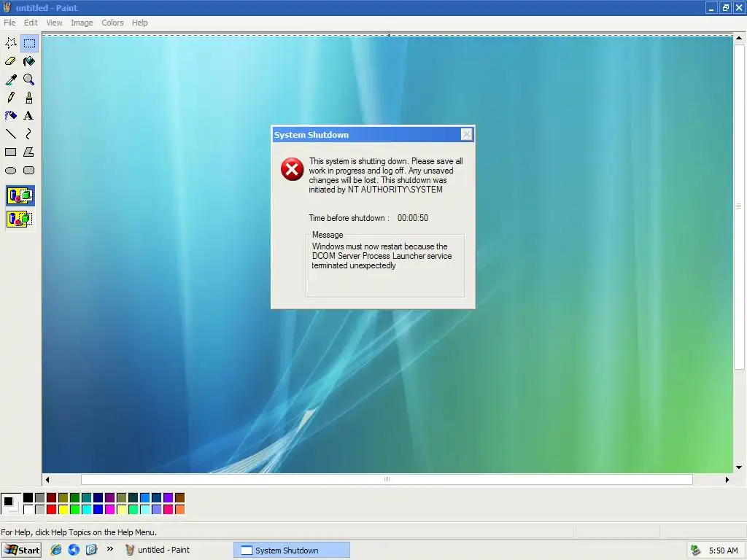This screenshot has width=747, height=560.
Task: Choose the bright red swatch
Action: click(52, 510)
